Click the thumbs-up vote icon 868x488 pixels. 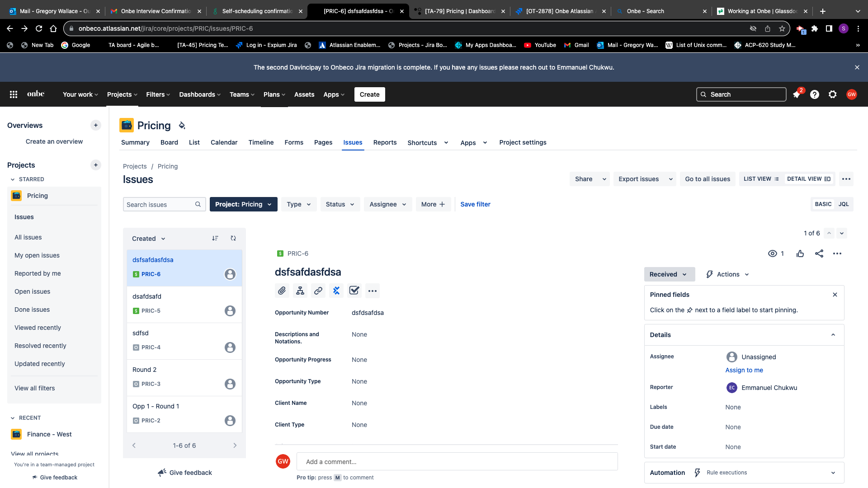800,253
